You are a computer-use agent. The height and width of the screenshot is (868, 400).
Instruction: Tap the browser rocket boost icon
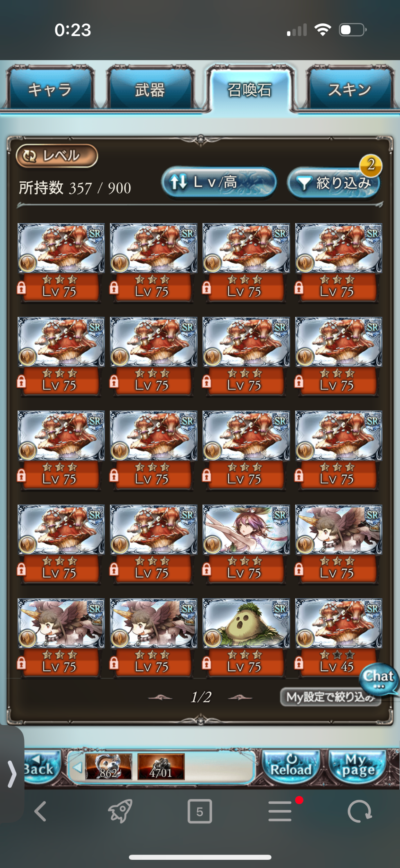tap(120, 811)
